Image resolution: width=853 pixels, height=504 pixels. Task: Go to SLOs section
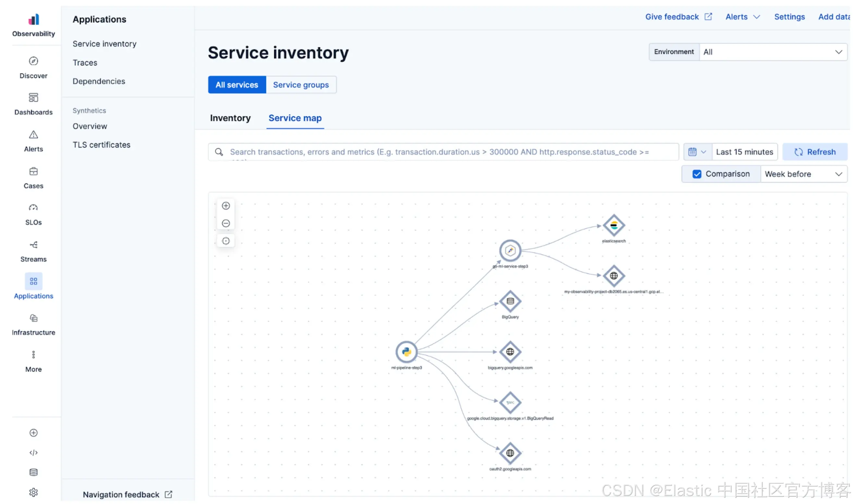[33, 214]
